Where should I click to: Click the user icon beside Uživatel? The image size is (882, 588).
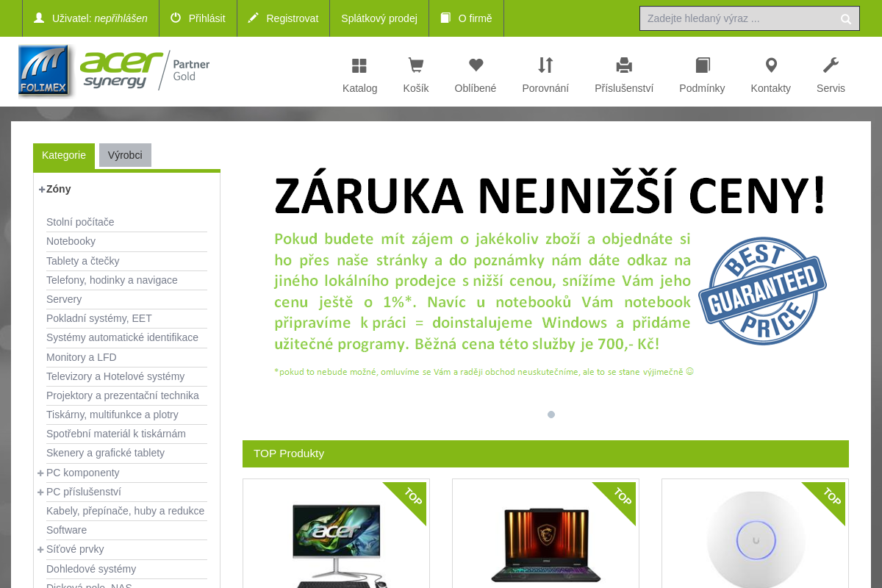coord(39,18)
